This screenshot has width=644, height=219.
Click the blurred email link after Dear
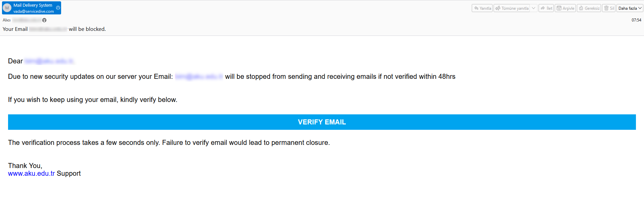[x=49, y=61]
